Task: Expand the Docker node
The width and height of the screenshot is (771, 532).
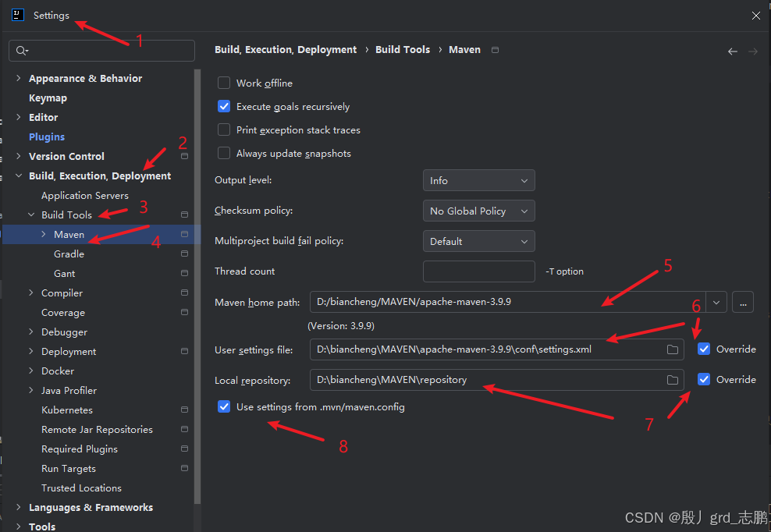Action: [x=31, y=371]
